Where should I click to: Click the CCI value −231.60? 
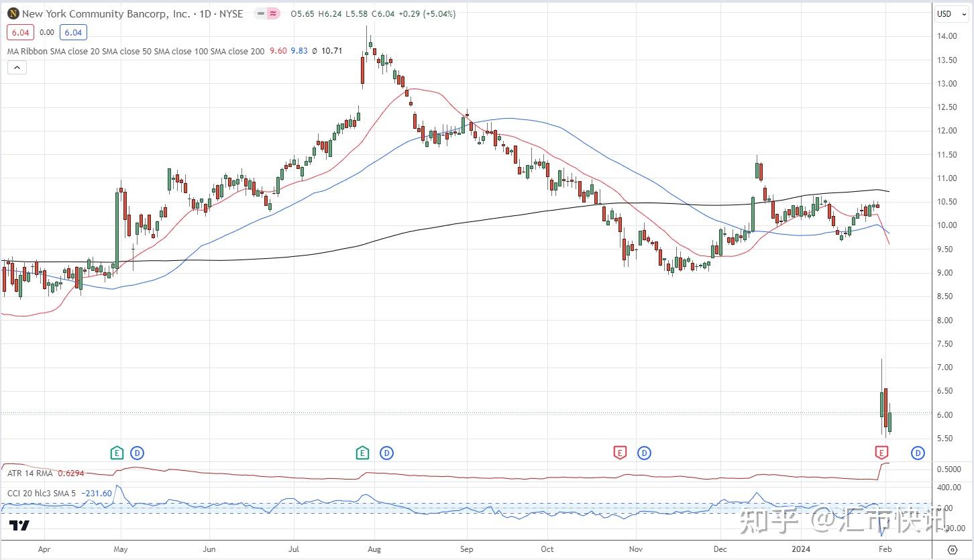(x=96, y=494)
